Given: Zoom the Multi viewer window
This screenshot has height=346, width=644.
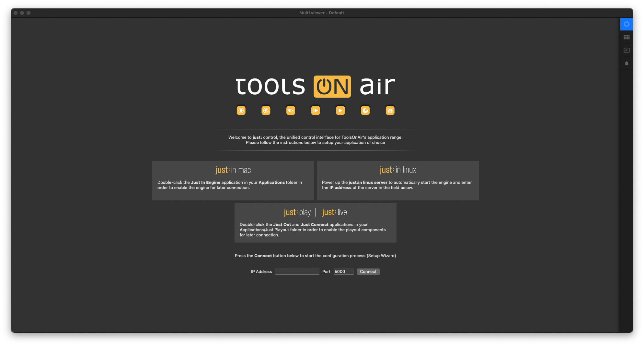Looking at the screenshot, I should tap(29, 13).
